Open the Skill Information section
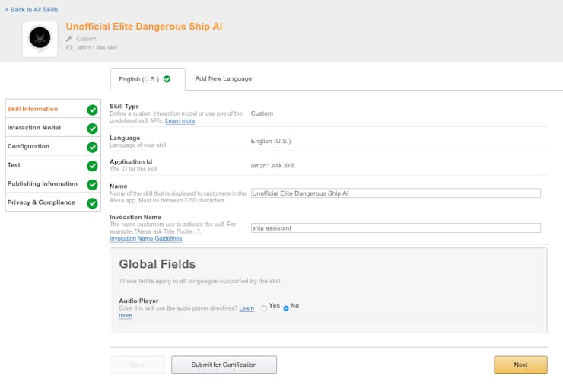Viewport: 563px width, 392px height. [53, 109]
